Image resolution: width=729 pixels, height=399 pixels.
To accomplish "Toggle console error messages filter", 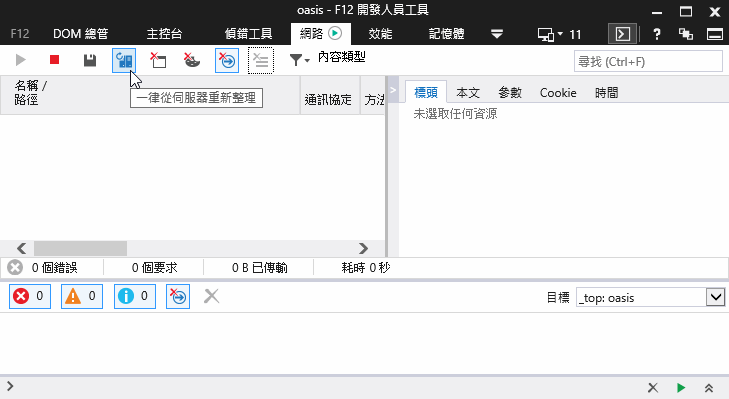I will (x=30, y=296).
